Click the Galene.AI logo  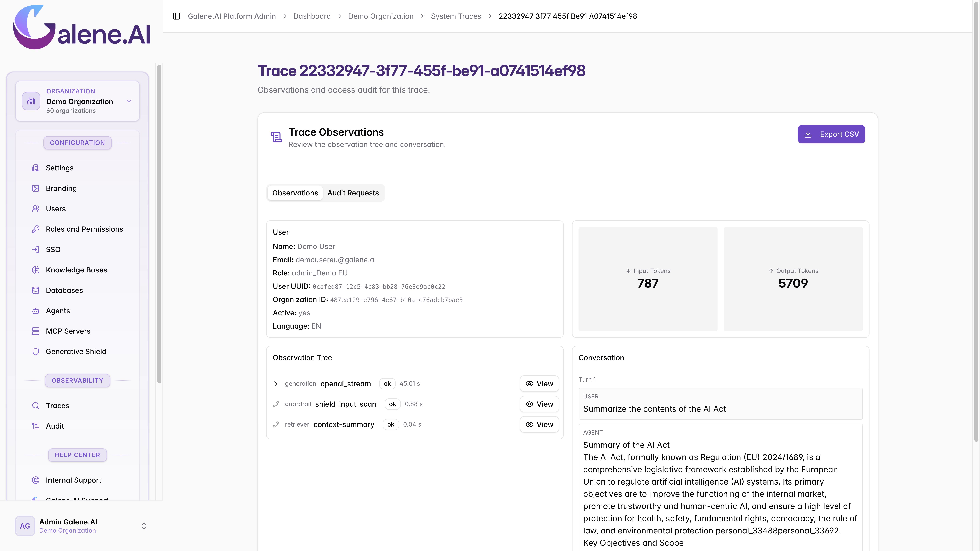coord(82,27)
